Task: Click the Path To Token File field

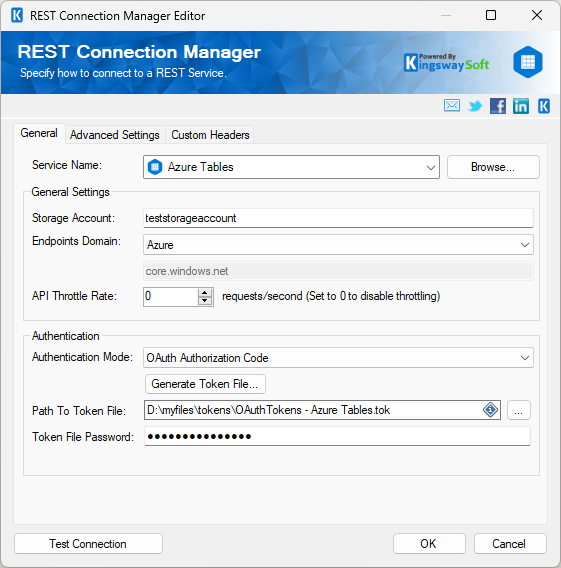Action: (322, 410)
